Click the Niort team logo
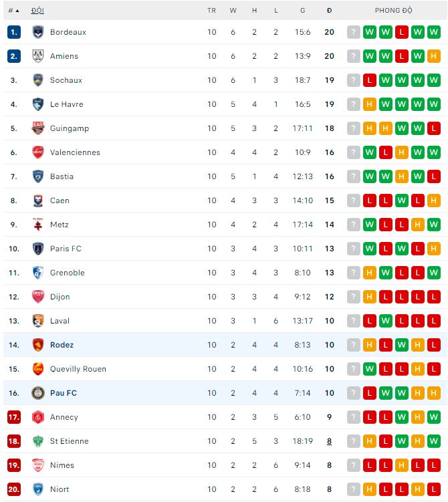Image resolution: width=448 pixels, height=502 pixels. [38, 489]
